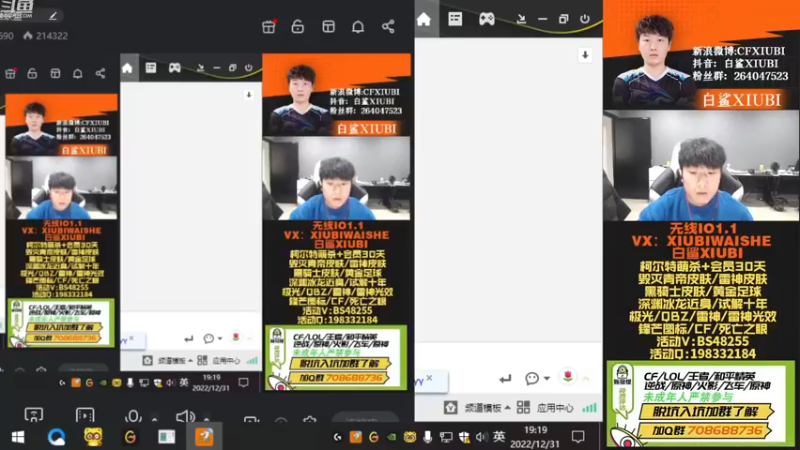Viewport: 800px width, 450px height.
Task: Close the YY tab in the largest chat window
Action: (x=429, y=378)
